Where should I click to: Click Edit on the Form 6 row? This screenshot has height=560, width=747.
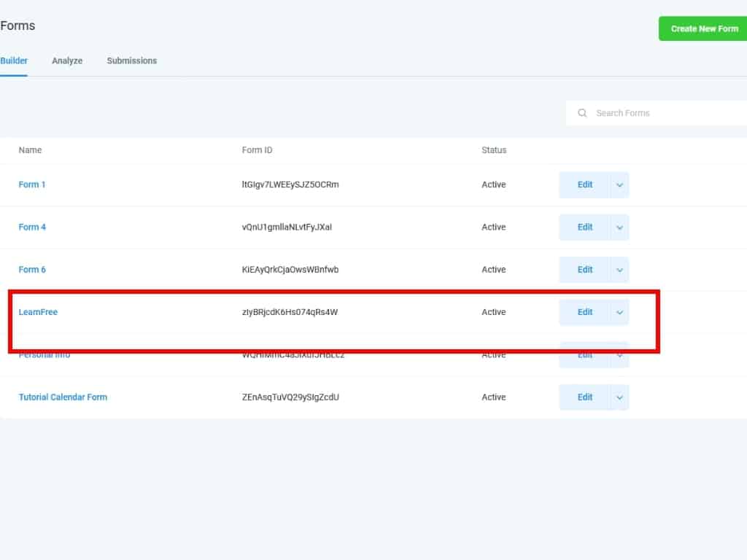pos(584,270)
